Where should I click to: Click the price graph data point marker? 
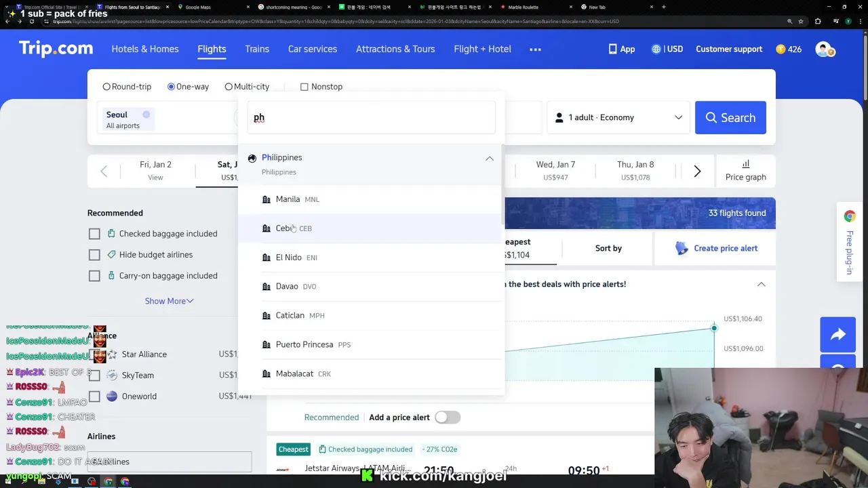pyautogui.click(x=714, y=328)
